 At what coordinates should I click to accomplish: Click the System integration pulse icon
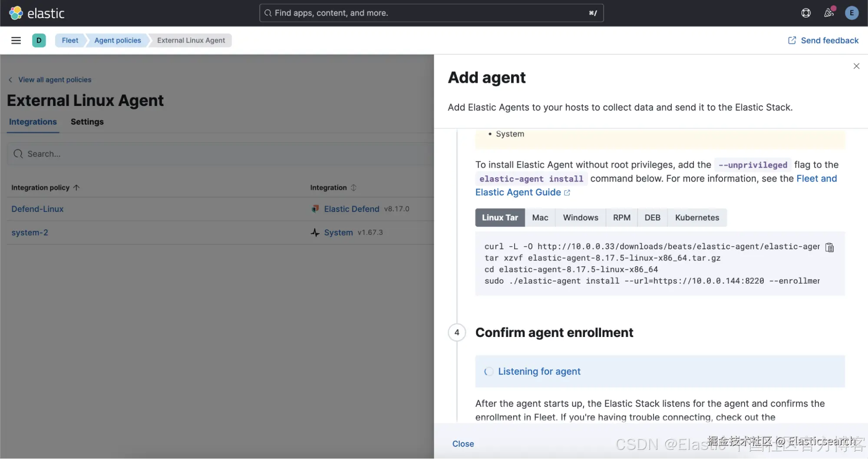coord(315,232)
